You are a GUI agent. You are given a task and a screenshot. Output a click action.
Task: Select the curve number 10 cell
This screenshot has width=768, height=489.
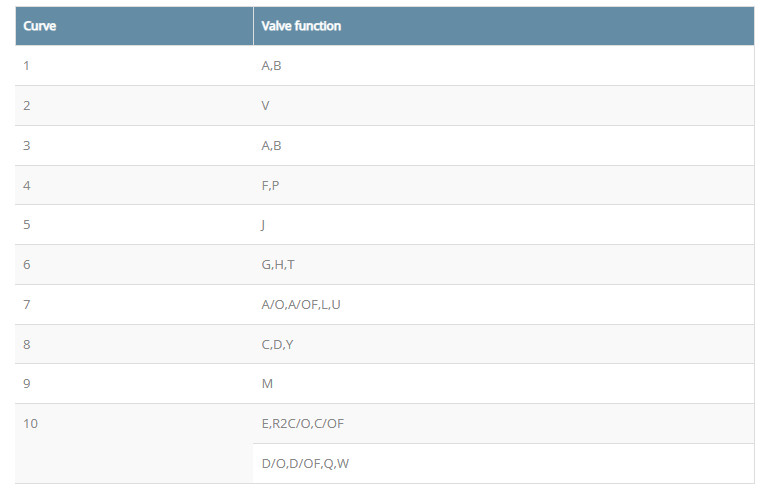pyautogui.click(x=31, y=424)
